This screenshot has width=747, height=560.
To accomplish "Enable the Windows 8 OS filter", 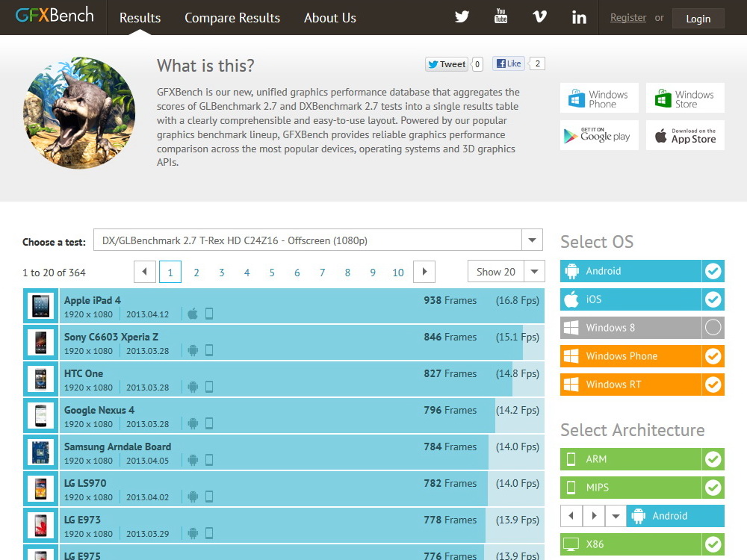I will tap(713, 328).
